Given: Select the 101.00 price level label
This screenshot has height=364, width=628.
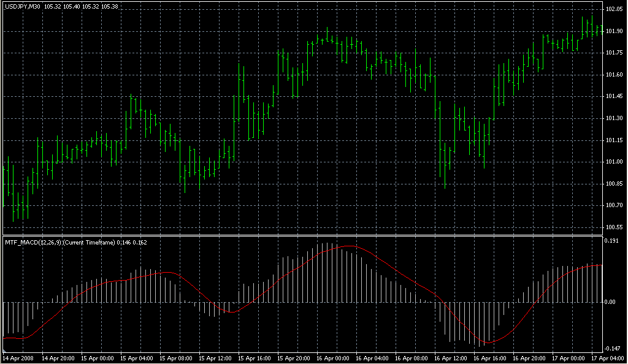Looking at the screenshot, I should (614, 162).
